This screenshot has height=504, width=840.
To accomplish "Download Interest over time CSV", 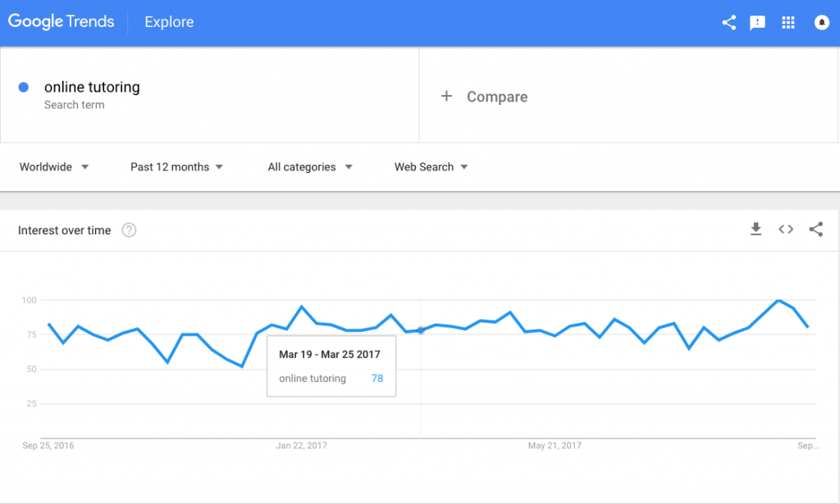I will pyautogui.click(x=756, y=229).
